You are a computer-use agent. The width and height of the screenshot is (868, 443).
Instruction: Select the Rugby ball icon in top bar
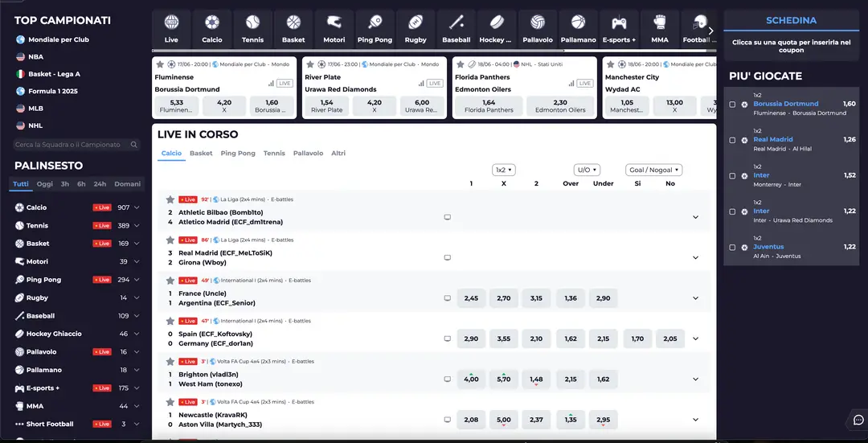pyautogui.click(x=416, y=23)
